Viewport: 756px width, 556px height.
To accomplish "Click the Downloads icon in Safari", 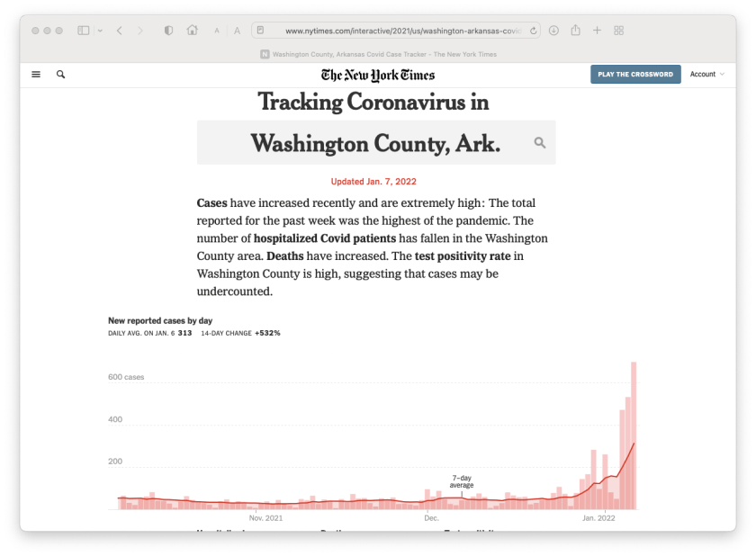I will click(x=554, y=30).
